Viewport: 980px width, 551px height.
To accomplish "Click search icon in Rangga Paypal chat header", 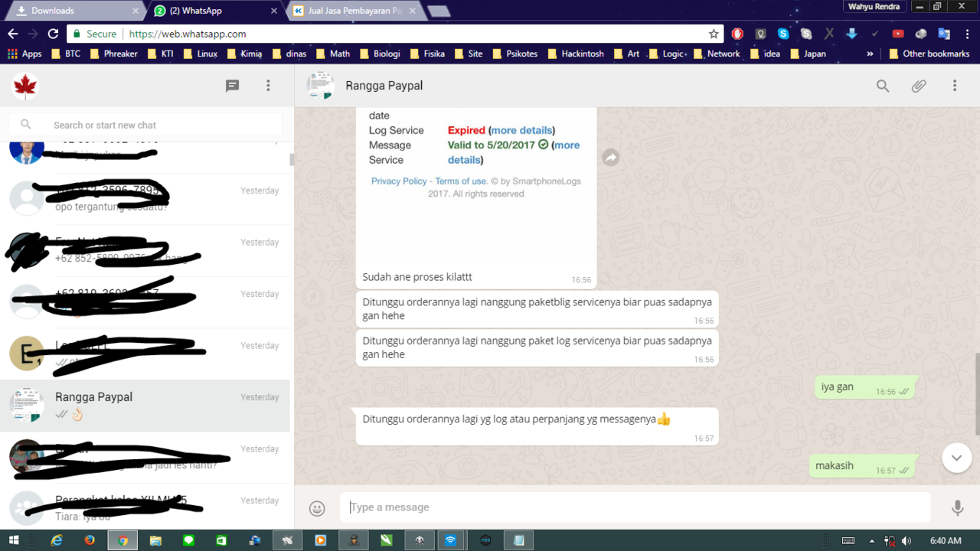I will point(883,86).
